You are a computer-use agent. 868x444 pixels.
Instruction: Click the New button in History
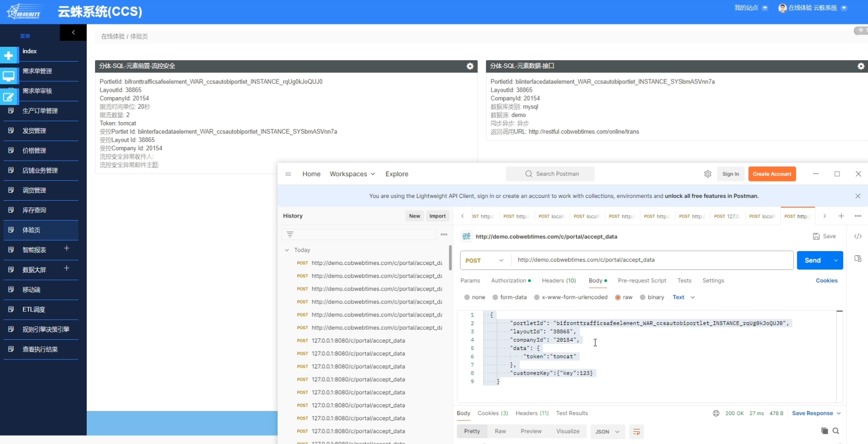click(x=414, y=216)
